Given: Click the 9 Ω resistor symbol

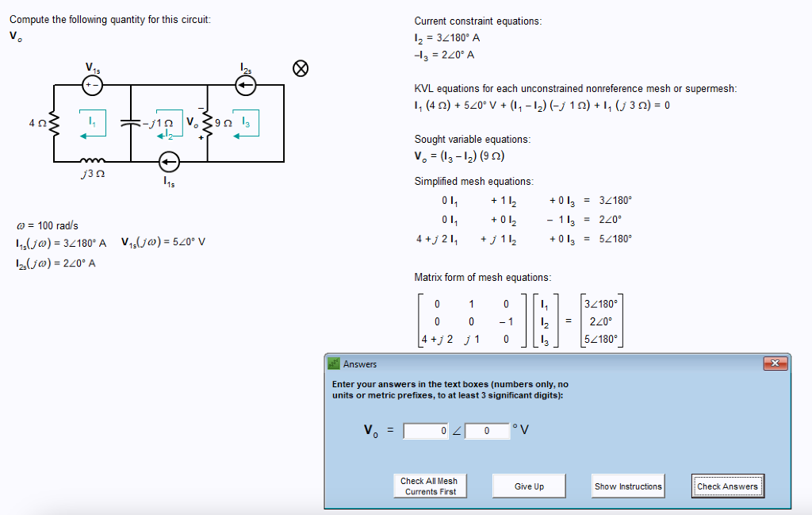Looking at the screenshot, I should [205, 125].
